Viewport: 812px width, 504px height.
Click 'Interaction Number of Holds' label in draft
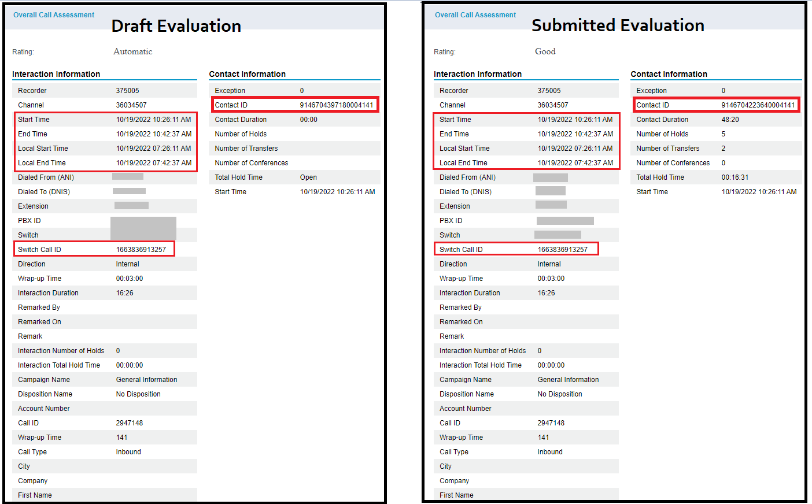coord(61,351)
